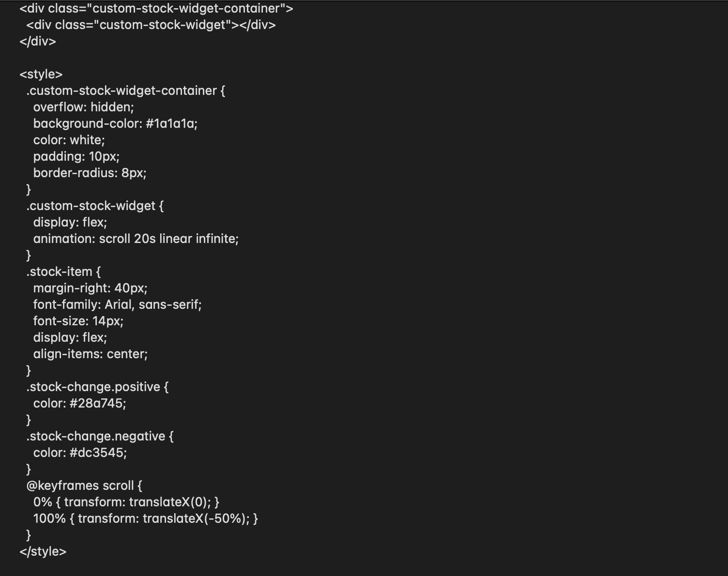Viewport: 728px width, 576px height.
Task: Click the .stock-change.positive selector
Action: pos(97,387)
